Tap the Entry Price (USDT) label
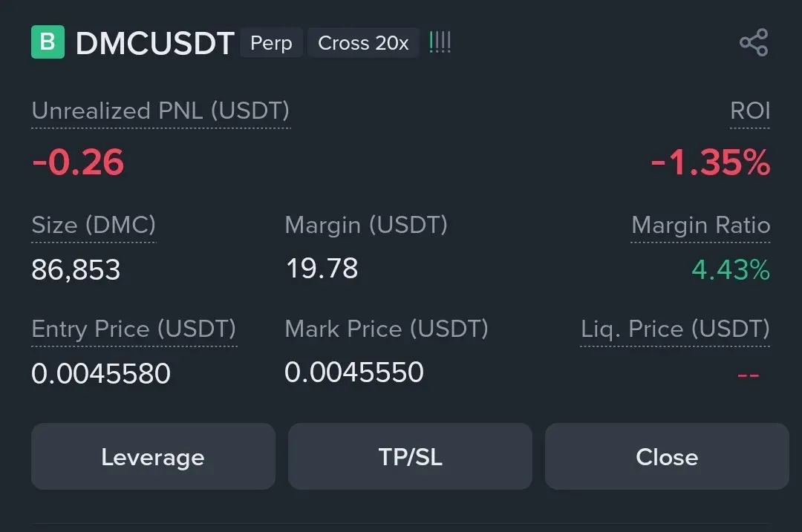Image resolution: width=802 pixels, height=532 pixels. pyautogui.click(x=134, y=329)
